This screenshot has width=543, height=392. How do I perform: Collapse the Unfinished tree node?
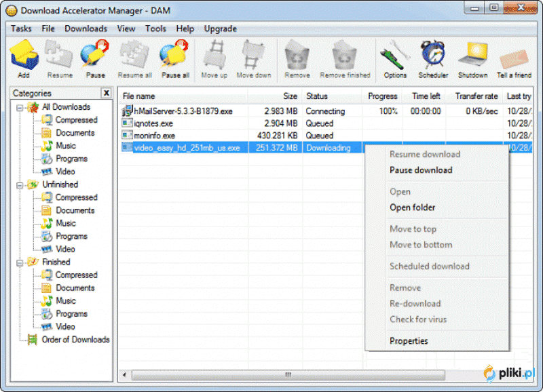click(20, 185)
